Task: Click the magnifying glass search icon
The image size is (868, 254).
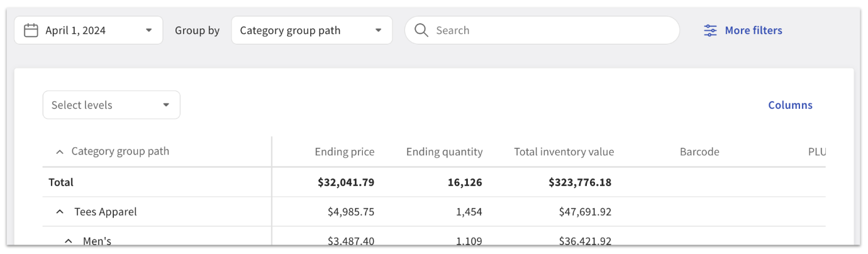Action: point(421,30)
